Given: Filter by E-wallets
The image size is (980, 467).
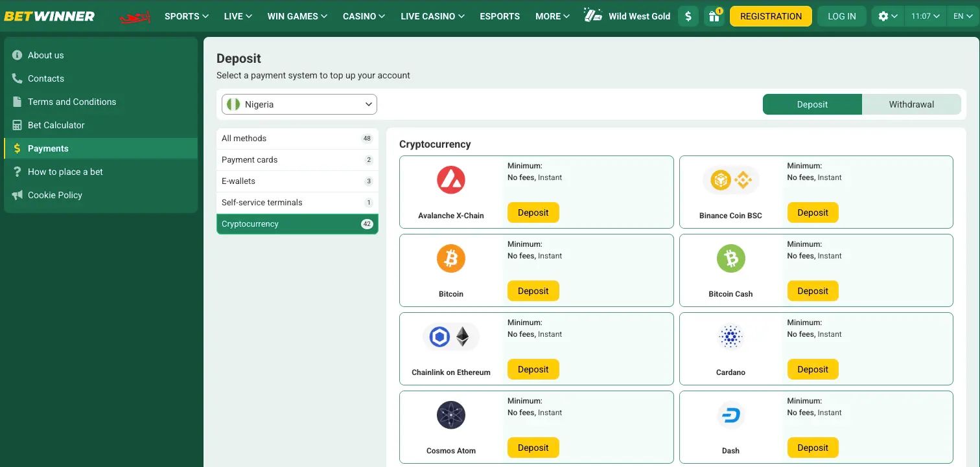Looking at the screenshot, I should coord(297,181).
